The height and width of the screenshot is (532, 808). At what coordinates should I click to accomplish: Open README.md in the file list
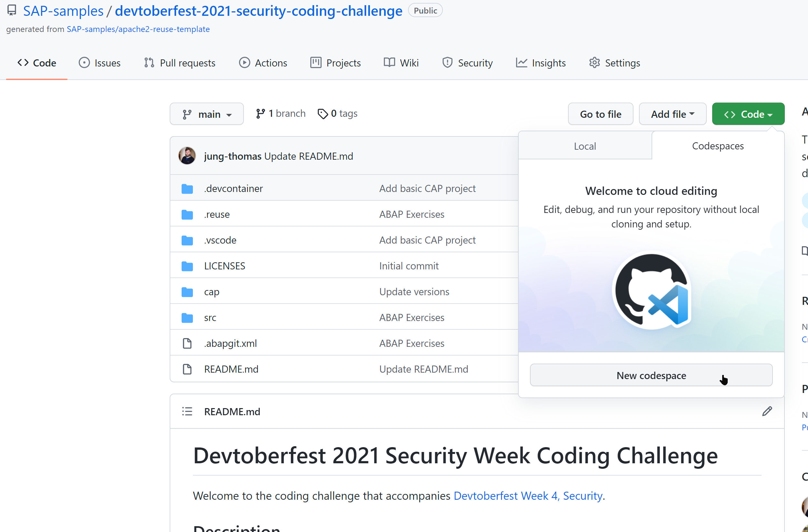231,369
